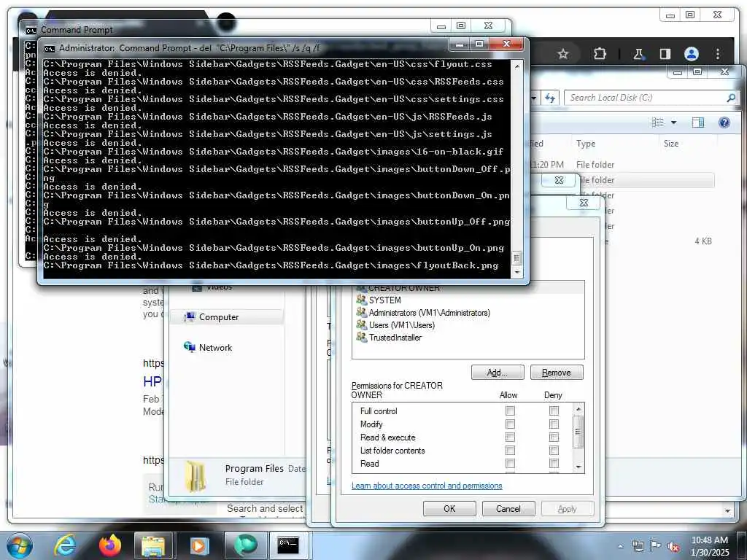747x560 pixels.
Task: Click the green chat app taskbar icon
Action: point(245,545)
